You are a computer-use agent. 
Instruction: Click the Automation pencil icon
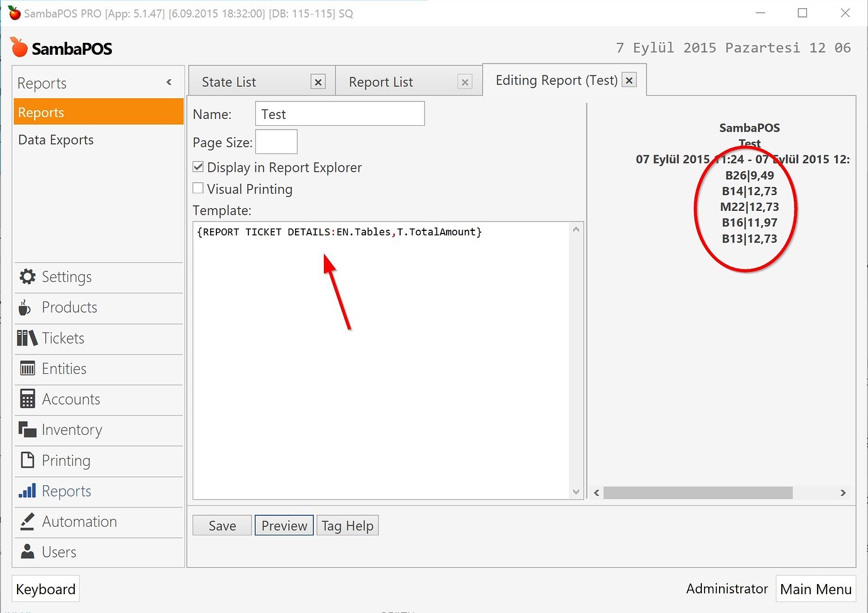[27, 521]
